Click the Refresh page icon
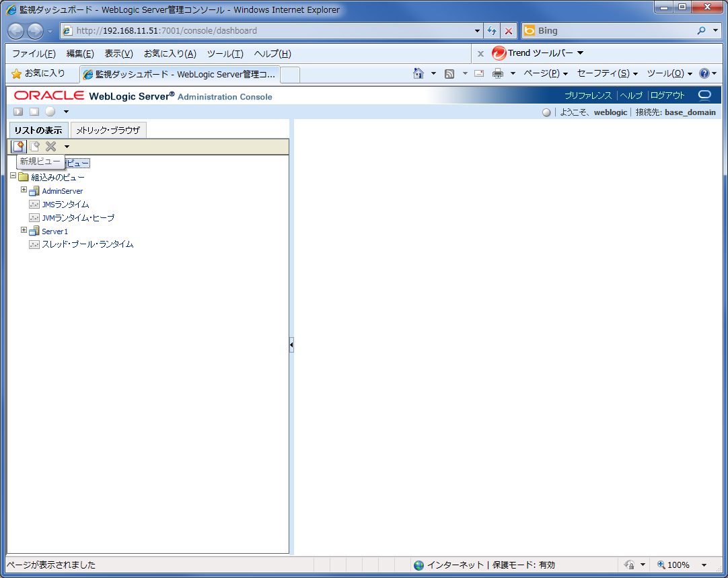Image resolution: width=728 pixels, height=578 pixels. [x=492, y=31]
